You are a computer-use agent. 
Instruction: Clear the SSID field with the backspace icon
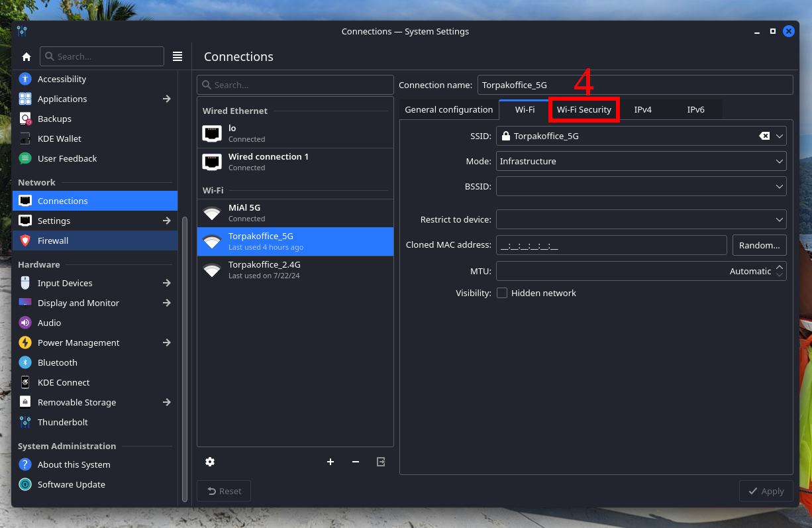(764, 136)
